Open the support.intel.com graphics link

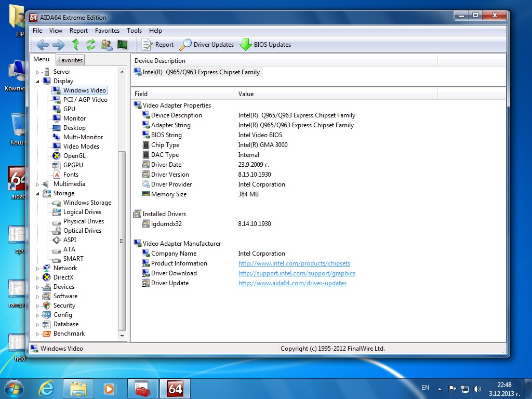coord(297,273)
